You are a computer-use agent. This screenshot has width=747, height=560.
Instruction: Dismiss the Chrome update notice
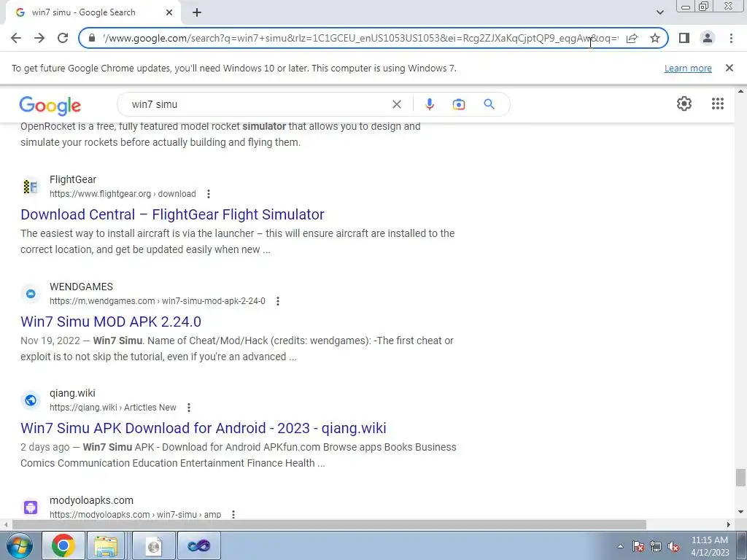pos(729,68)
